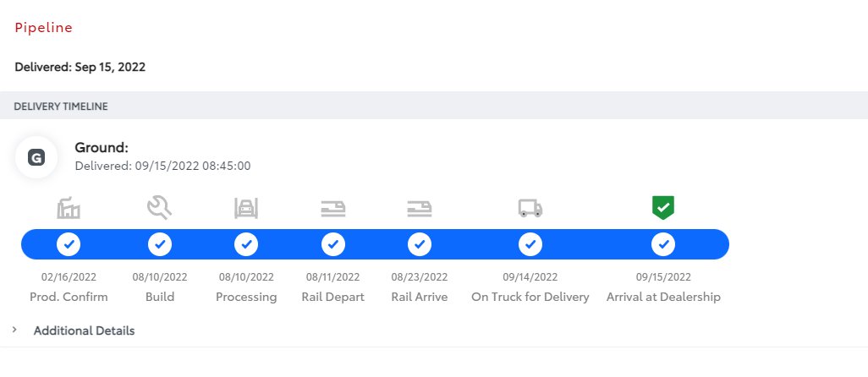
Task: Click the car Processing icon
Action: point(246,208)
